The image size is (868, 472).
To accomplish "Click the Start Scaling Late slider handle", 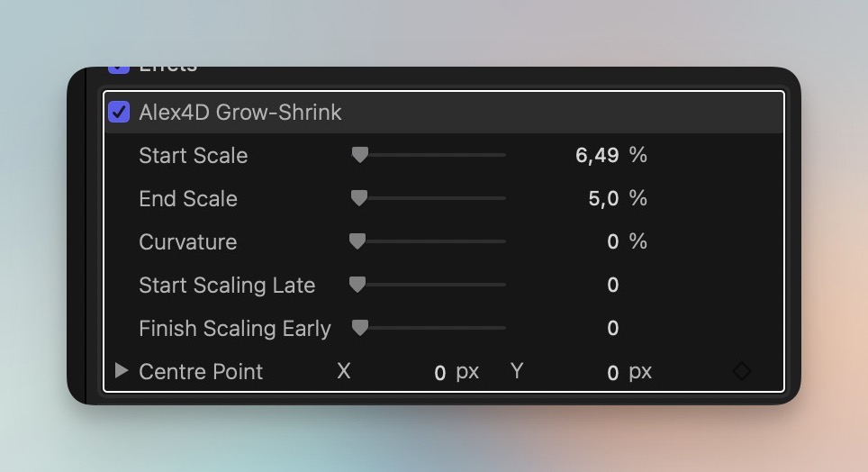I will (357, 285).
